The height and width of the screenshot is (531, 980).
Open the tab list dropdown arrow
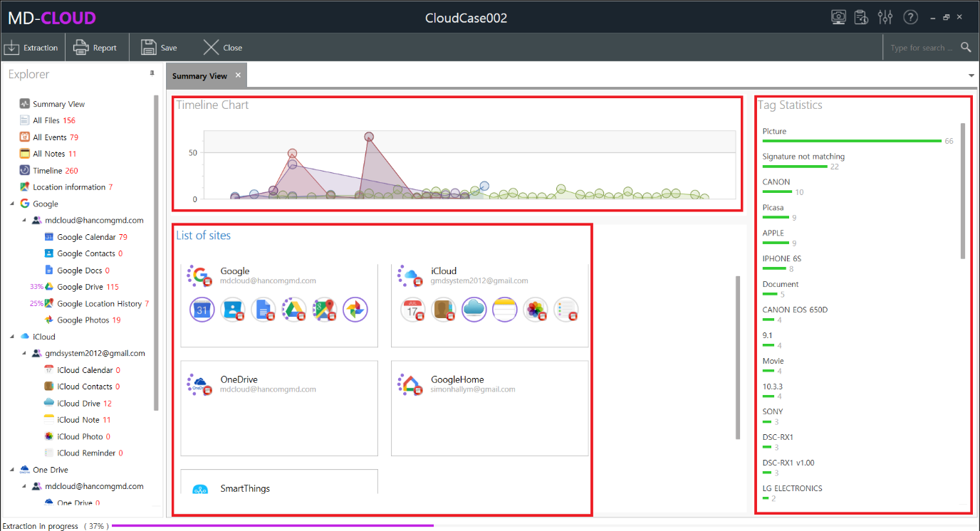pyautogui.click(x=971, y=75)
